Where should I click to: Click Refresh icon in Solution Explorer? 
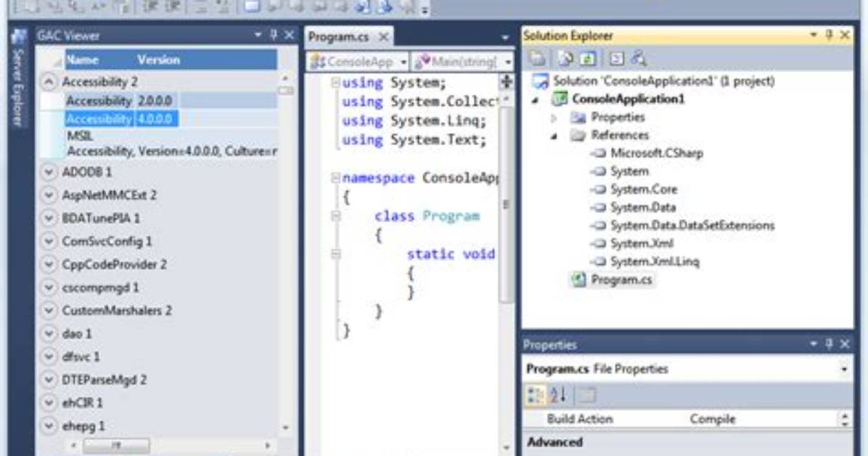tap(587, 58)
